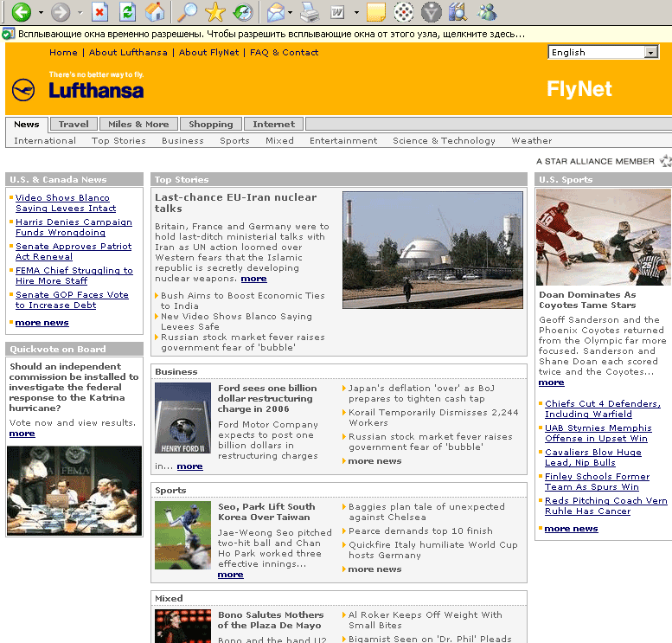
Task: Go to browser Home page icon
Action: tap(155, 12)
